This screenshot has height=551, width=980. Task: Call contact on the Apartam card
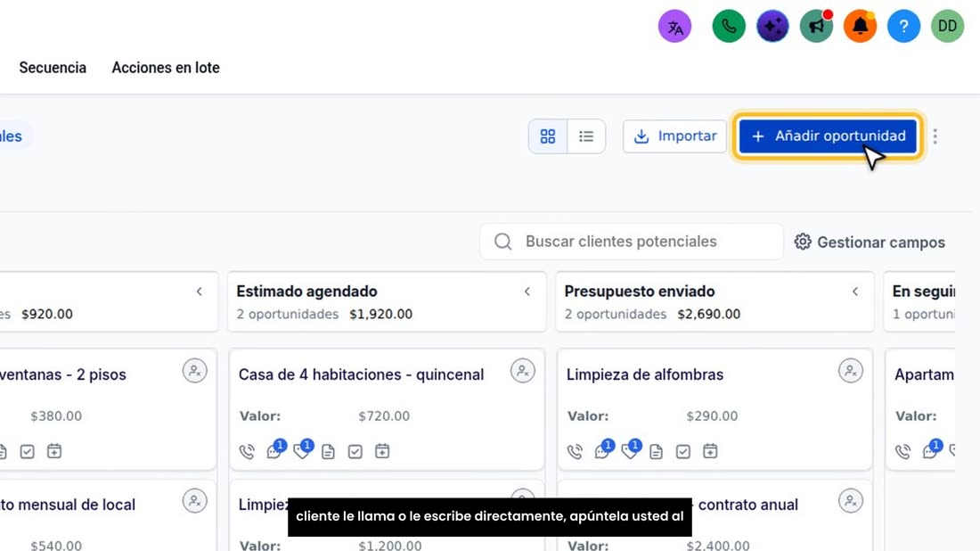click(903, 451)
